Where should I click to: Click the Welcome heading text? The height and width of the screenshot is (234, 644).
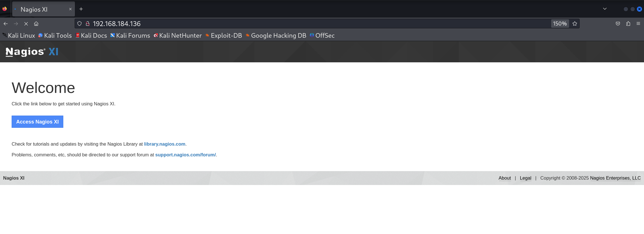click(x=43, y=88)
